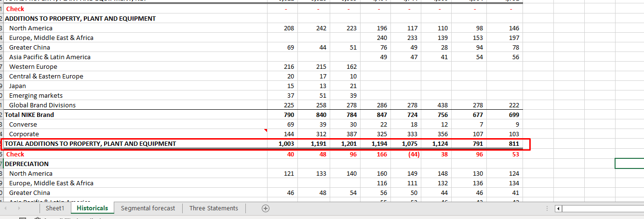
Task: Select the empty outlined cell beside DEPRECIATION row
Action: pyautogui.click(x=629, y=164)
